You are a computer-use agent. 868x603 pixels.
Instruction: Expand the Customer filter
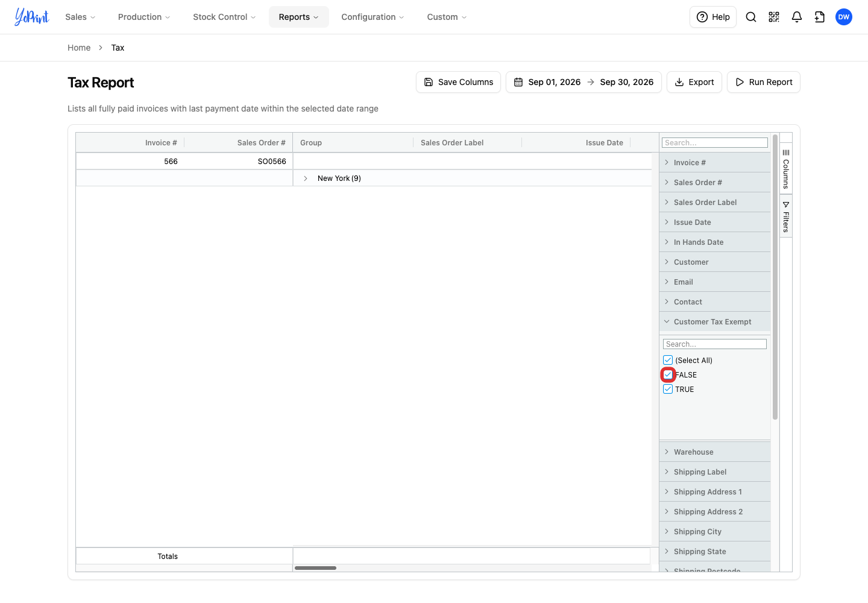(715, 262)
